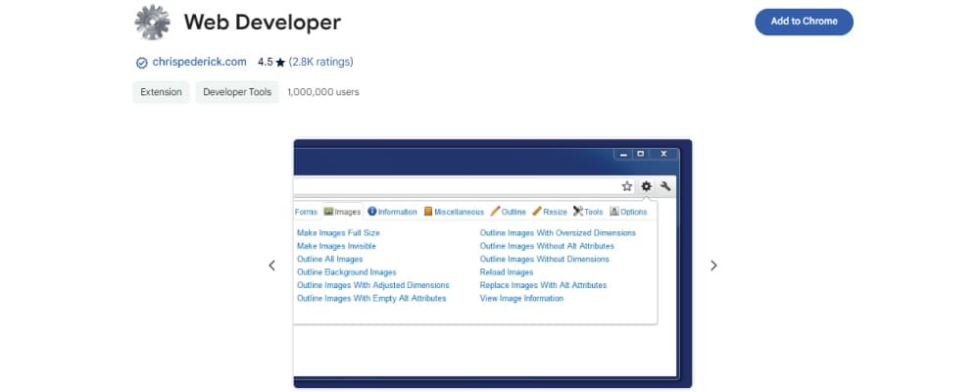Switch to the Images tab in preview
Viewport: 980px width, 392px height.
[342, 212]
